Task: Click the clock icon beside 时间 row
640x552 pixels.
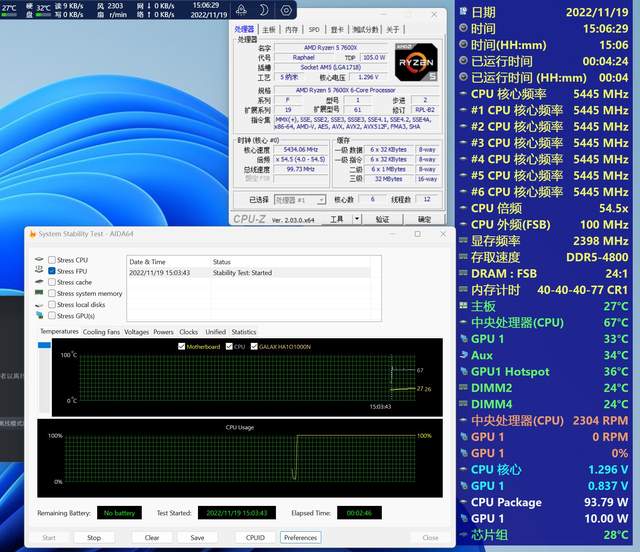Action: (x=463, y=28)
